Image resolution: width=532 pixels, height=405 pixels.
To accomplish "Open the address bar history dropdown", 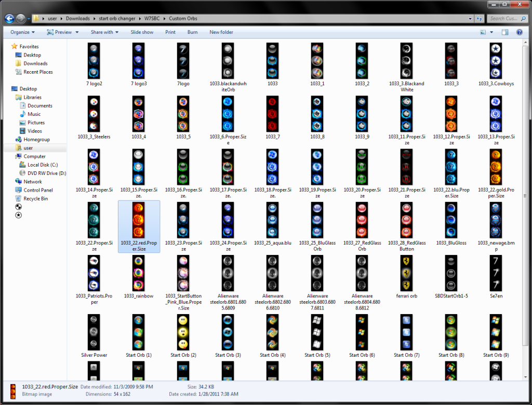I will (470, 19).
